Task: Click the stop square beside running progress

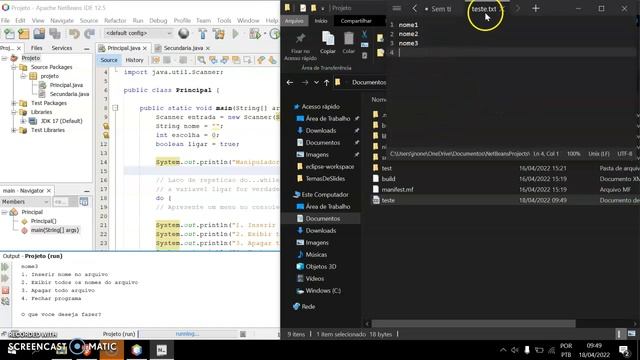Action: (243, 334)
